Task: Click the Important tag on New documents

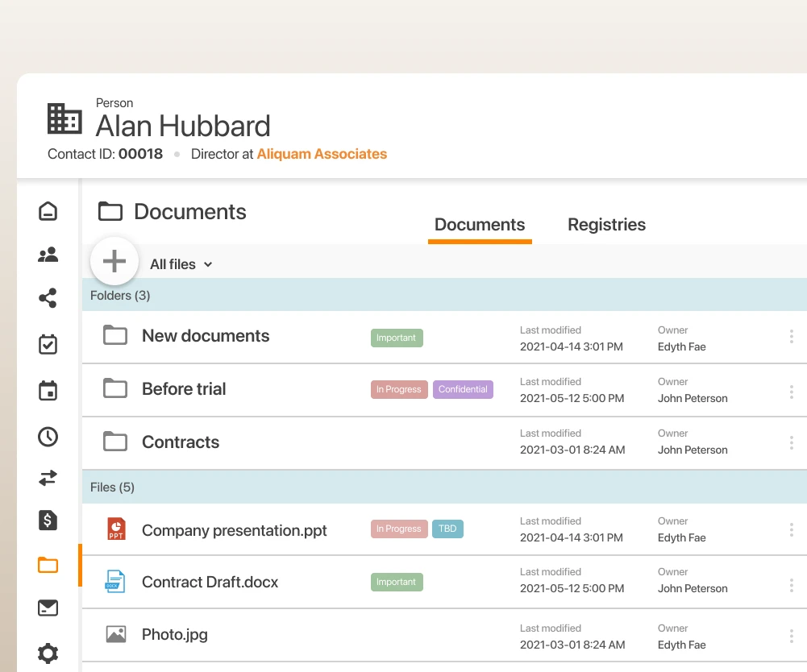Action: coord(397,338)
